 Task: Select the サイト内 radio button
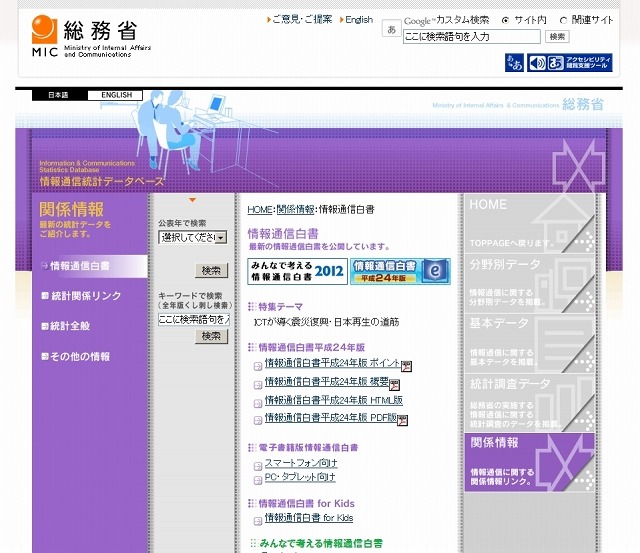505,20
